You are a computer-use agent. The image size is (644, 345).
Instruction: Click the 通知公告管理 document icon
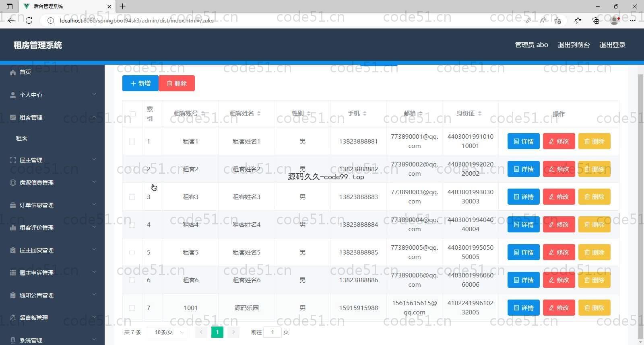[13, 295]
